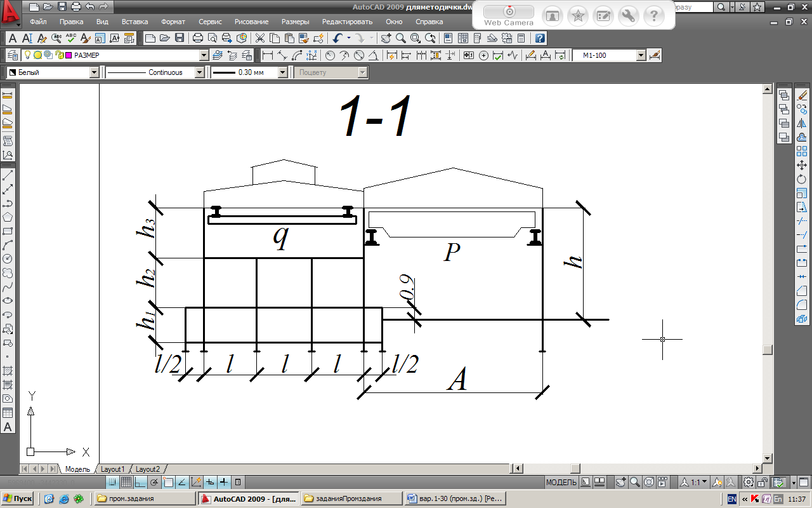
Task: Click the vertical scrollbar down arrow
Action: (768, 458)
